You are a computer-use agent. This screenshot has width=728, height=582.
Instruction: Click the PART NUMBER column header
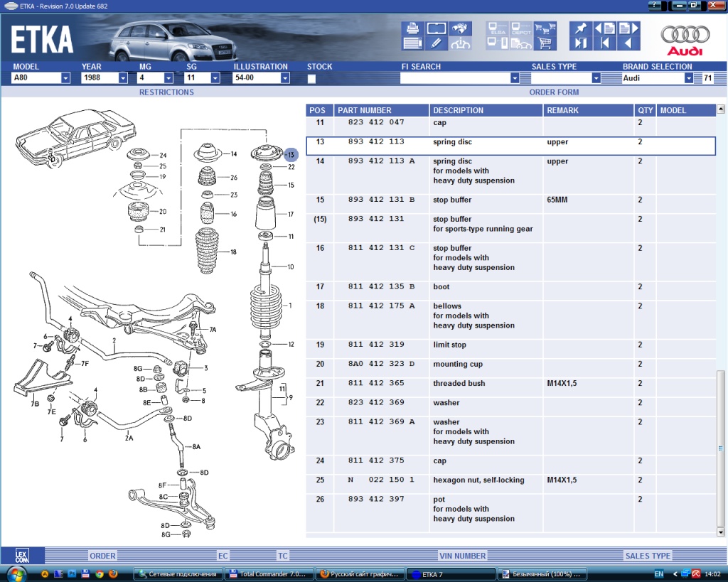coord(381,110)
